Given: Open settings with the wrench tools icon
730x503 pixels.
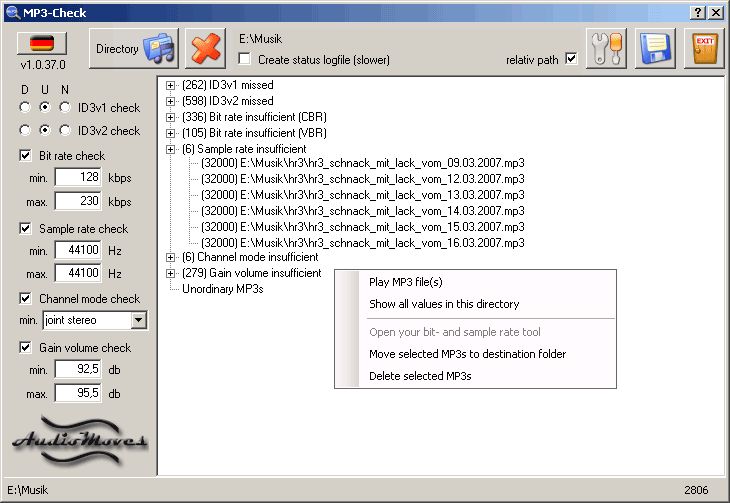Looking at the screenshot, I should 606,48.
